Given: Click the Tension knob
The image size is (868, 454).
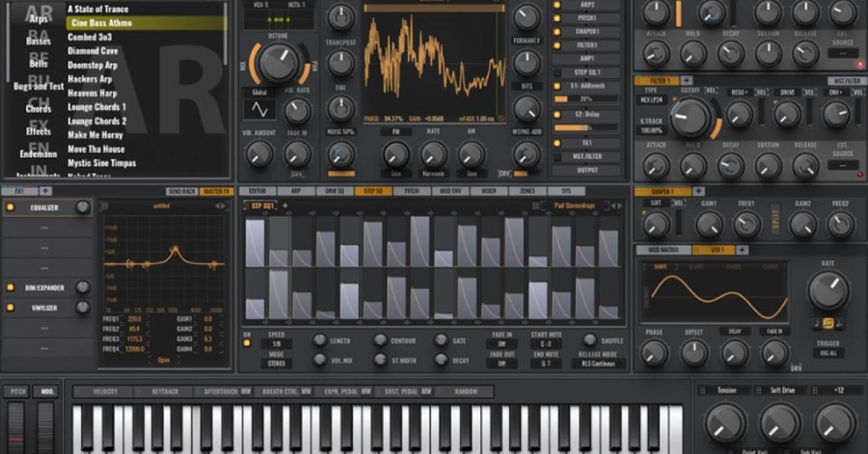Looking at the screenshot, I should click(x=726, y=423).
